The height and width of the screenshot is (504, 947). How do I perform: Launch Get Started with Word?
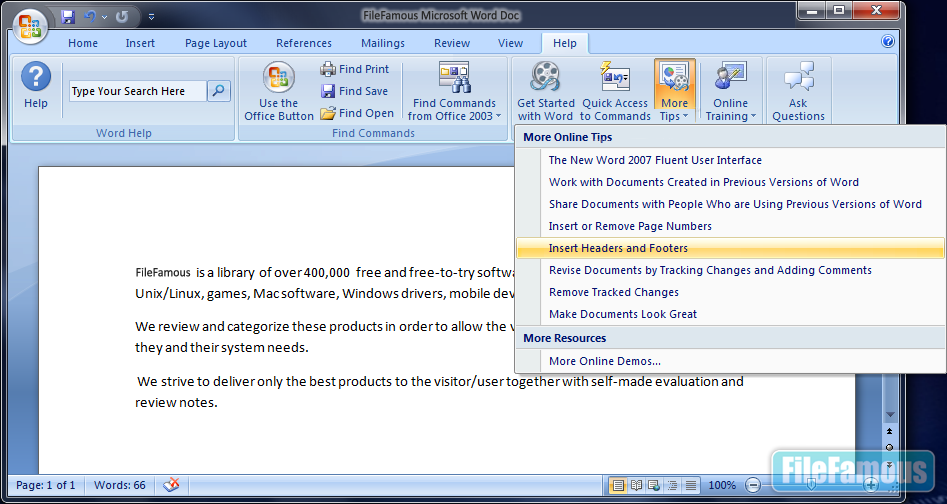click(545, 91)
